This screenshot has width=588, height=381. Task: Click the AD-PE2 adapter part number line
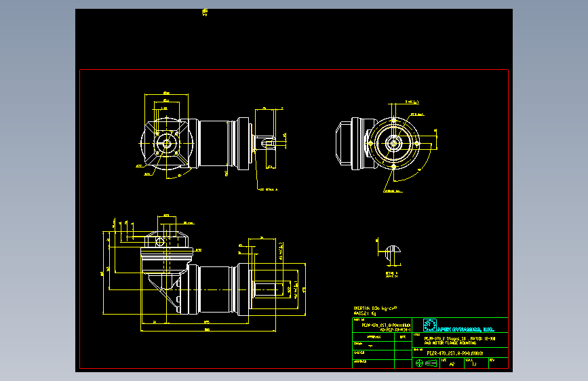click(x=395, y=329)
